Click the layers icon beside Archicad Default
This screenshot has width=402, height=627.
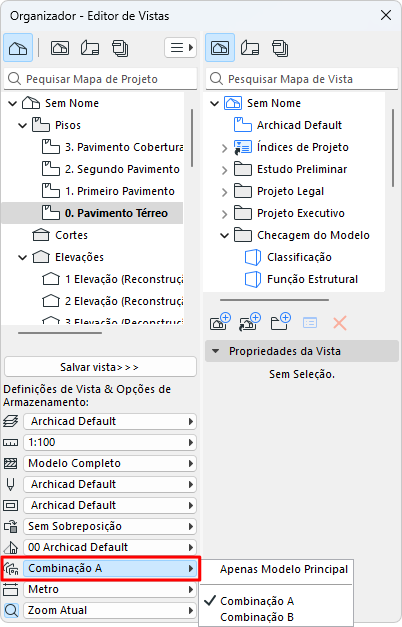coord(10,421)
